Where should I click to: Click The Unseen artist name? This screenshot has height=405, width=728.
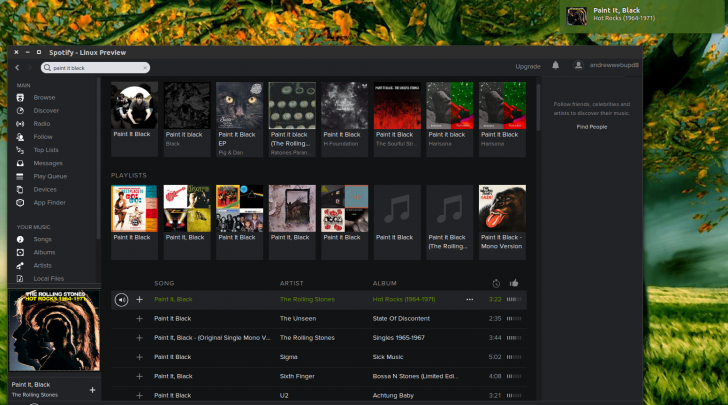pyautogui.click(x=298, y=319)
